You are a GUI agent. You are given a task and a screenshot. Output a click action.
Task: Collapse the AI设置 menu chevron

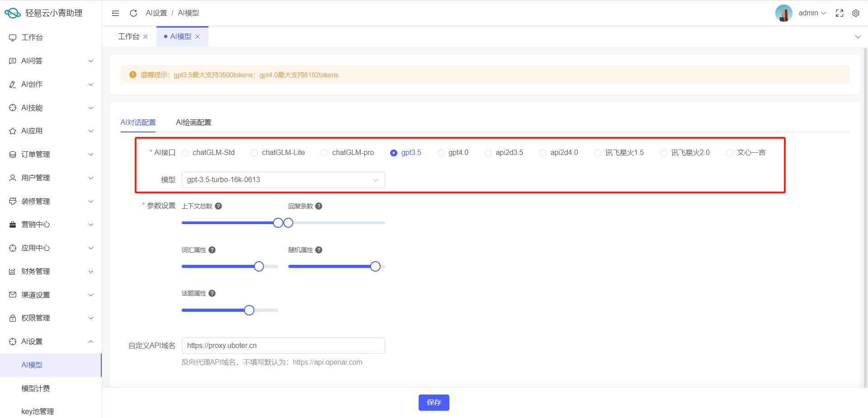coord(91,342)
